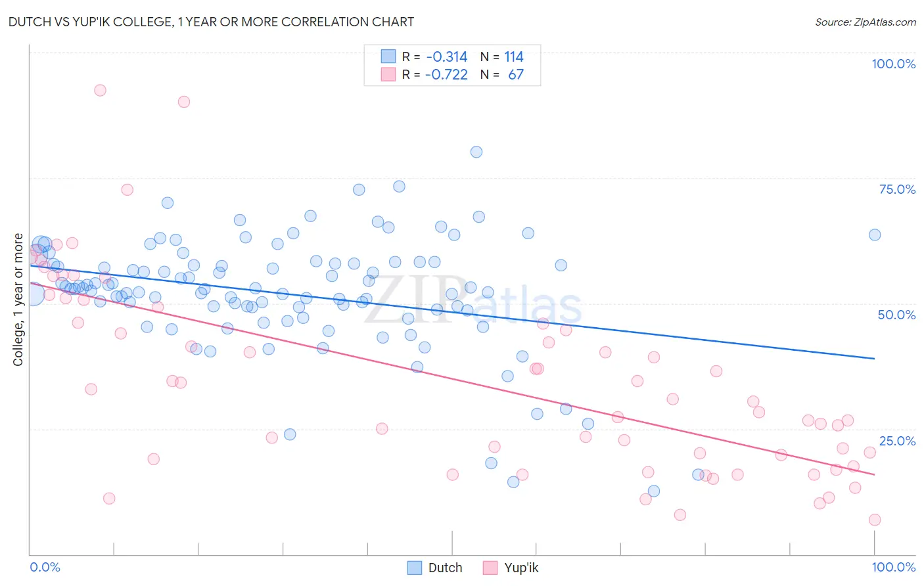
Task: Click the 100.0% y-axis label
Action: (894, 64)
